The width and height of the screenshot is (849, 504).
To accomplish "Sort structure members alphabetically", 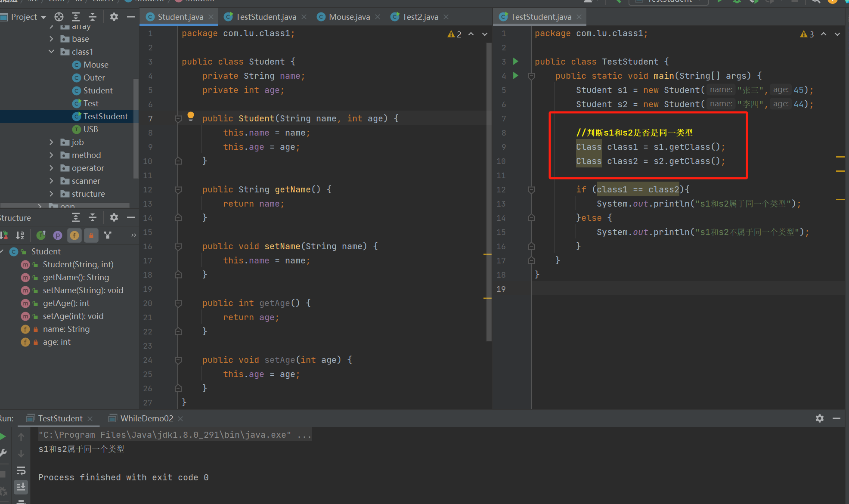I will 20,235.
